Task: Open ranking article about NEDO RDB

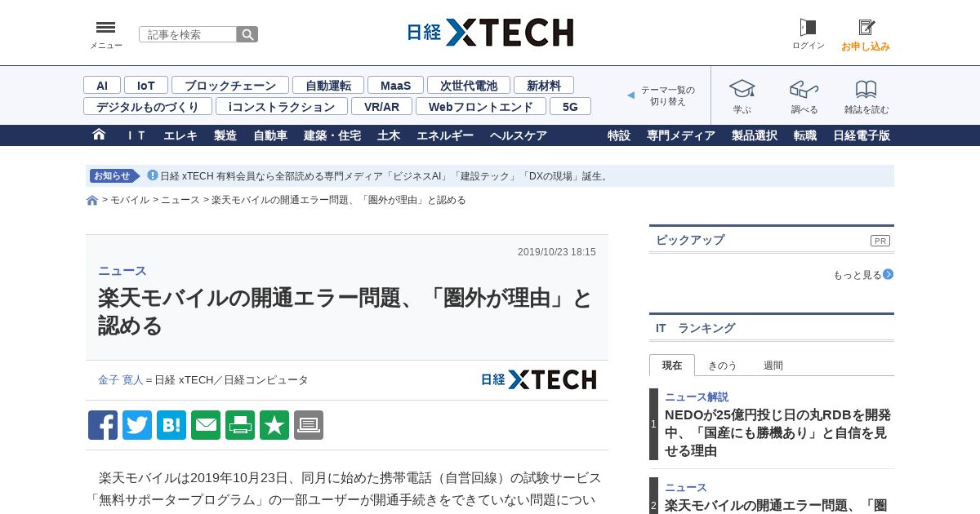Action: coord(777,432)
